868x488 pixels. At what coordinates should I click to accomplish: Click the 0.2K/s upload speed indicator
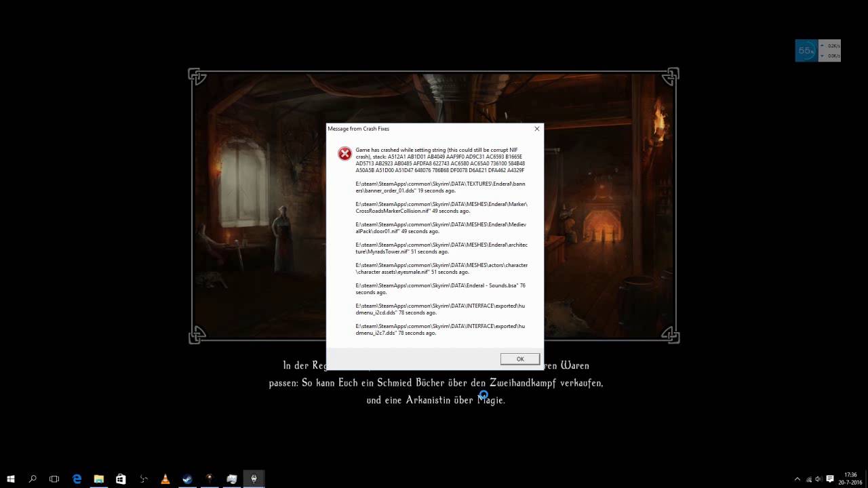[x=831, y=46]
